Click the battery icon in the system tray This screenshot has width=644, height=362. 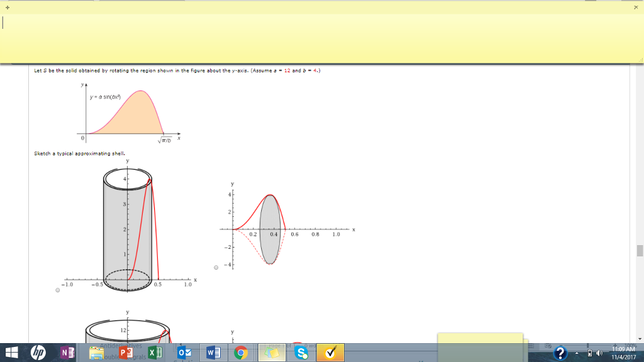[590, 353]
